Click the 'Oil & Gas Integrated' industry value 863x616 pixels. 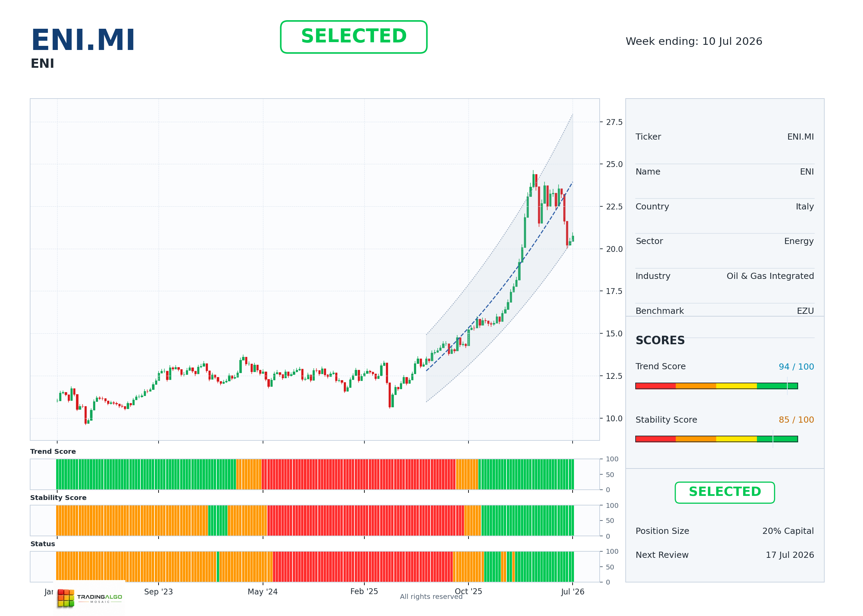pyautogui.click(x=770, y=276)
